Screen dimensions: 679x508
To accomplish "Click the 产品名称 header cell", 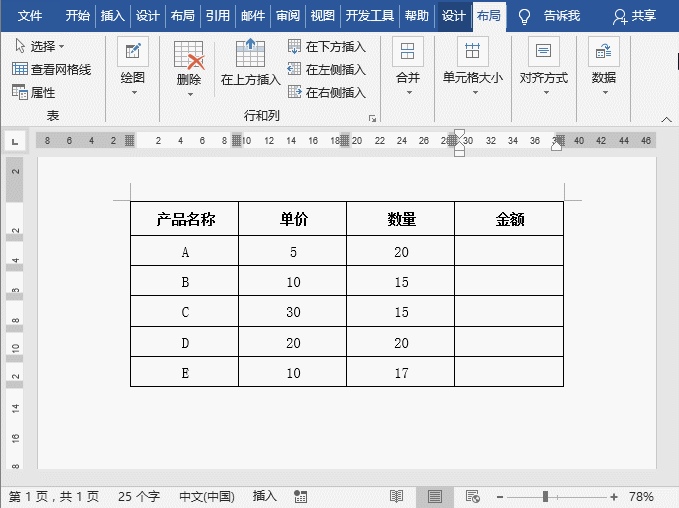I will pyautogui.click(x=184, y=219).
